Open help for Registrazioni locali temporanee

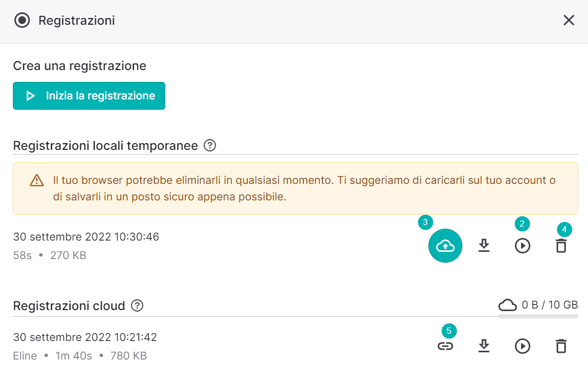tap(210, 145)
